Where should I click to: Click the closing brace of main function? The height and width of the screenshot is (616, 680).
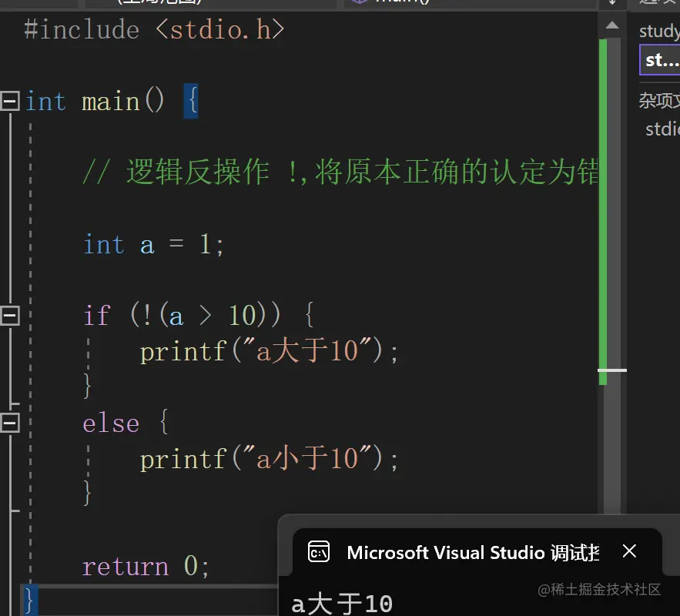(x=29, y=601)
